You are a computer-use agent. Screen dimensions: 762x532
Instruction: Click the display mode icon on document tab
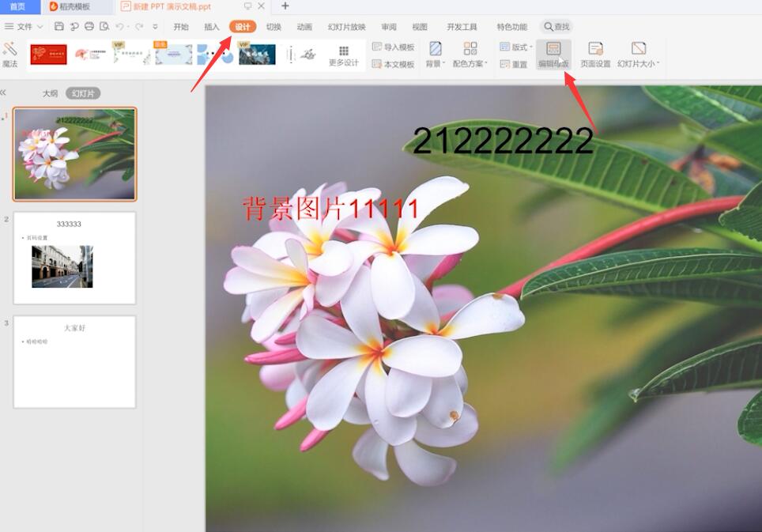248,6
